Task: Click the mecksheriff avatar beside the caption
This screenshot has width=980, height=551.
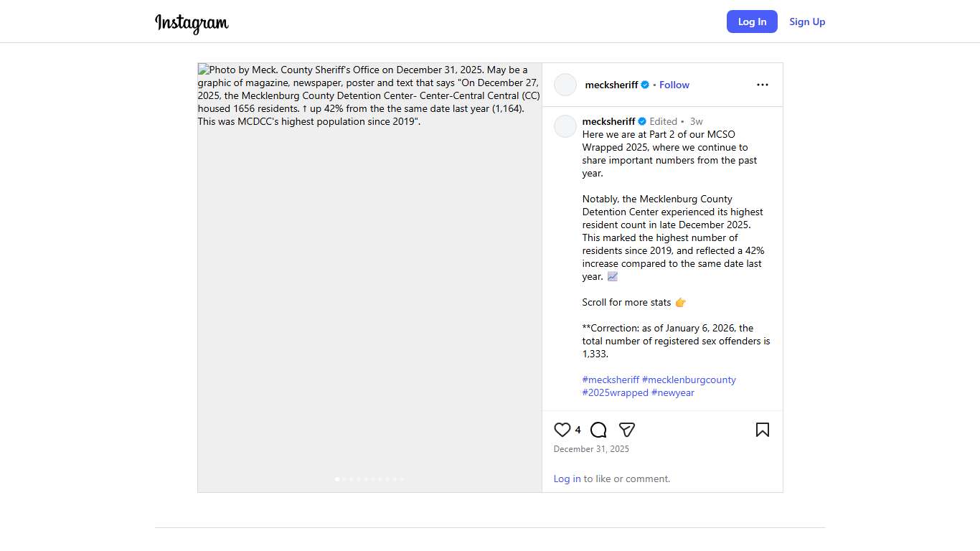Action: pyautogui.click(x=565, y=126)
